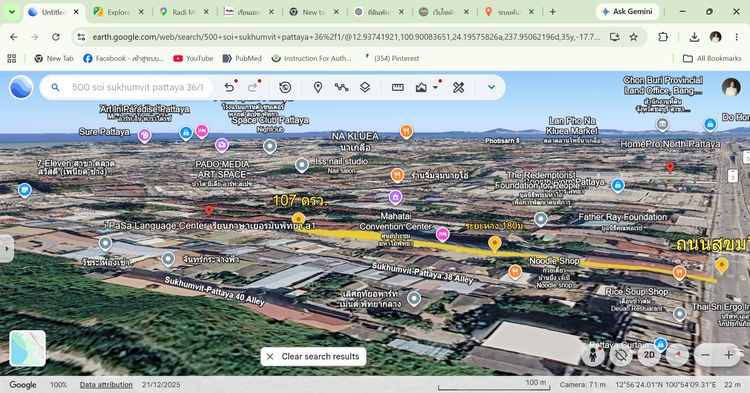Open the apps grid in bookmarks bar
750x393 pixels.
coord(12,58)
